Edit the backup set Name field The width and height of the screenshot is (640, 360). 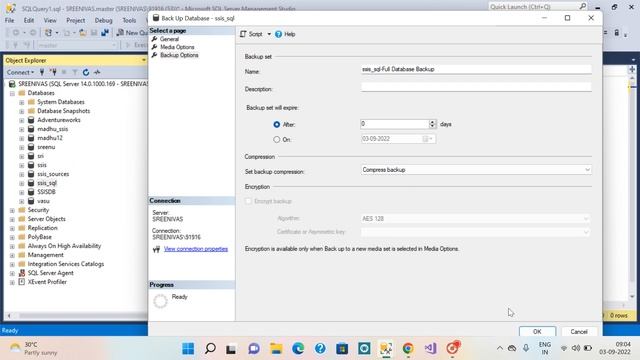pos(476,69)
